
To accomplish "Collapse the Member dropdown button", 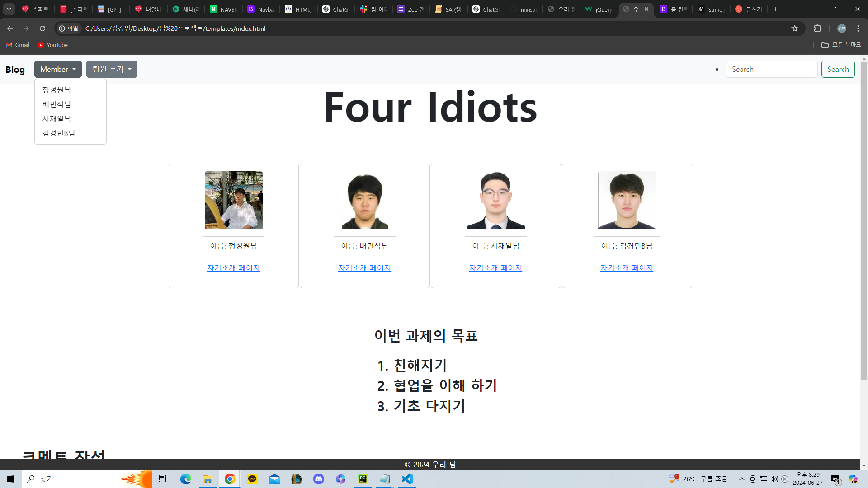I will pyautogui.click(x=58, y=69).
